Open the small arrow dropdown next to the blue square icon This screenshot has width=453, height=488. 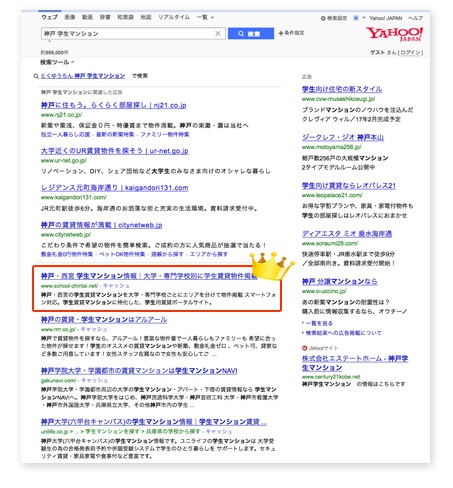(364, 18)
